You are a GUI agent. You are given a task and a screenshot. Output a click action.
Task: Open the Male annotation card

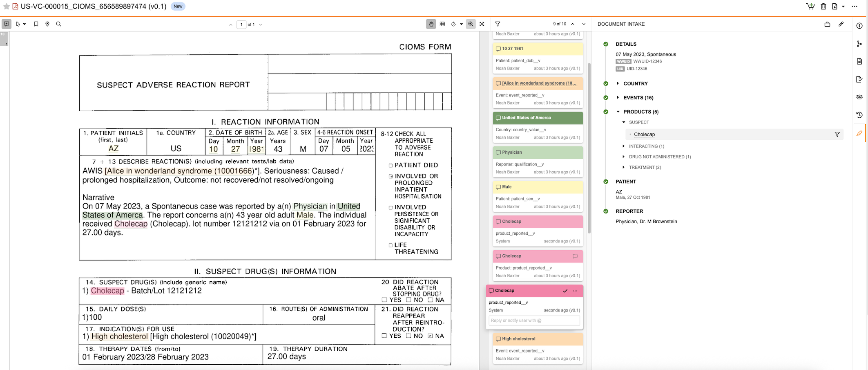pyautogui.click(x=538, y=196)
